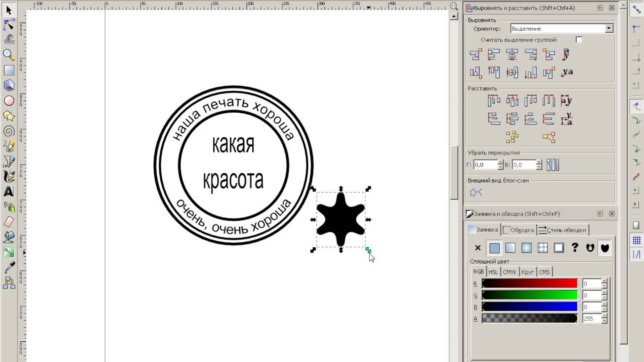Select the Text tool
This screenshot has width=644, height=362.
click(x=9, y=192)
